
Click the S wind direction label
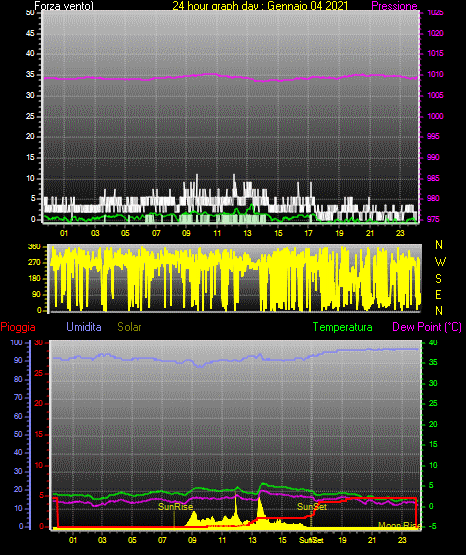pyautogui.click(x=438, y=279)
